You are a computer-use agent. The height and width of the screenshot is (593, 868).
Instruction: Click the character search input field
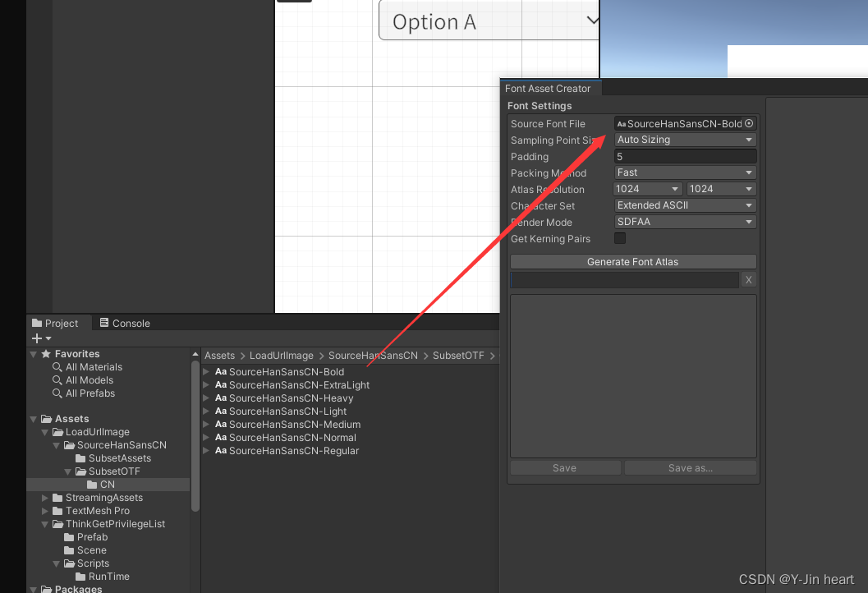[624, 279]
